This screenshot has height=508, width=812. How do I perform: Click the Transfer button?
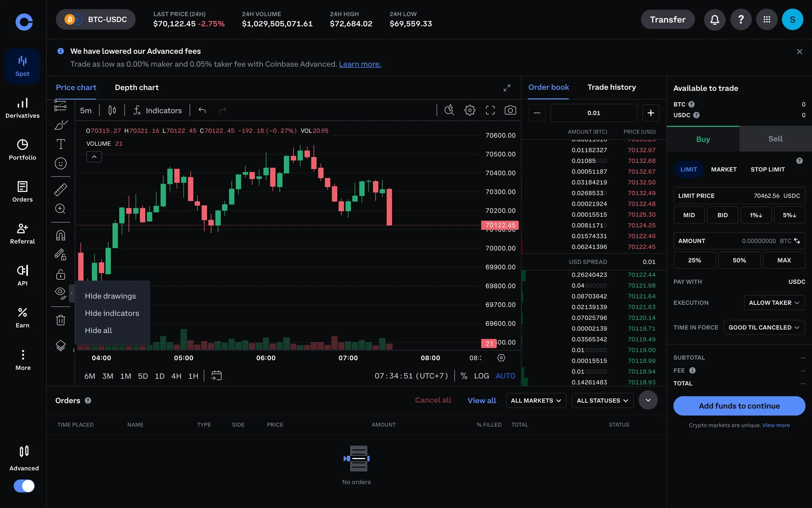[x=667, y=19]
